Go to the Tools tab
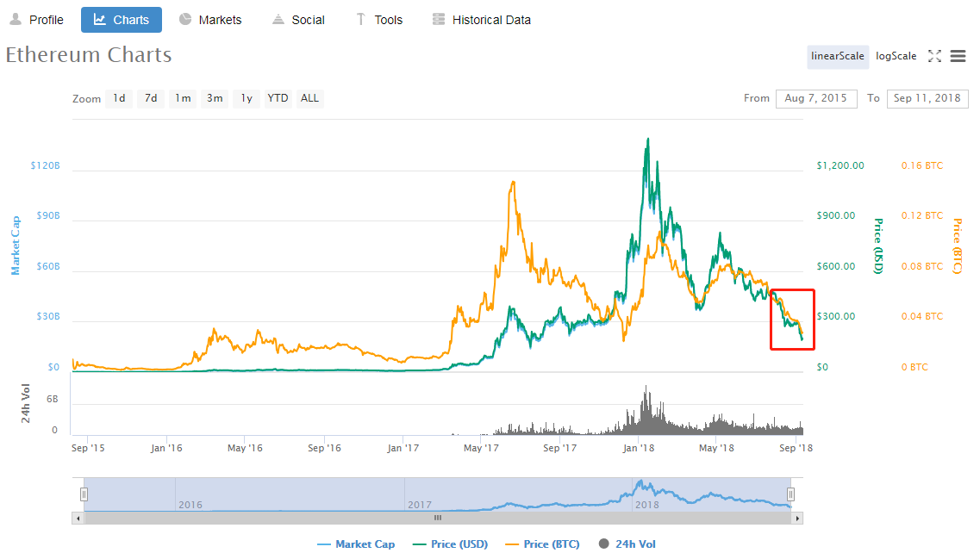Viewport: 980px width, 553px height. [379, 20]
